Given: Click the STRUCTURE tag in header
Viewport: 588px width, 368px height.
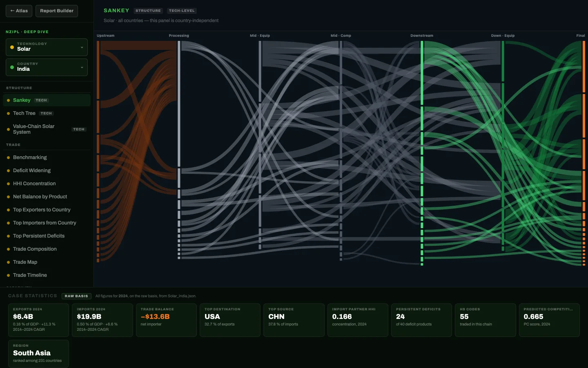Looking at the screenshot, I should click(148, 11).
